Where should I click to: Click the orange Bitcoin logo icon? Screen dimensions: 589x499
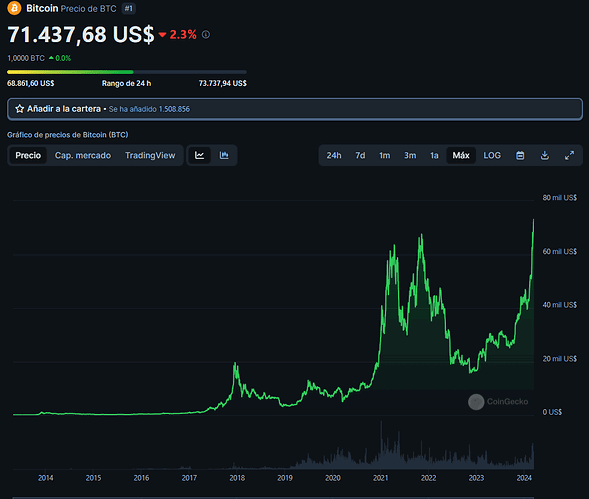14,8
